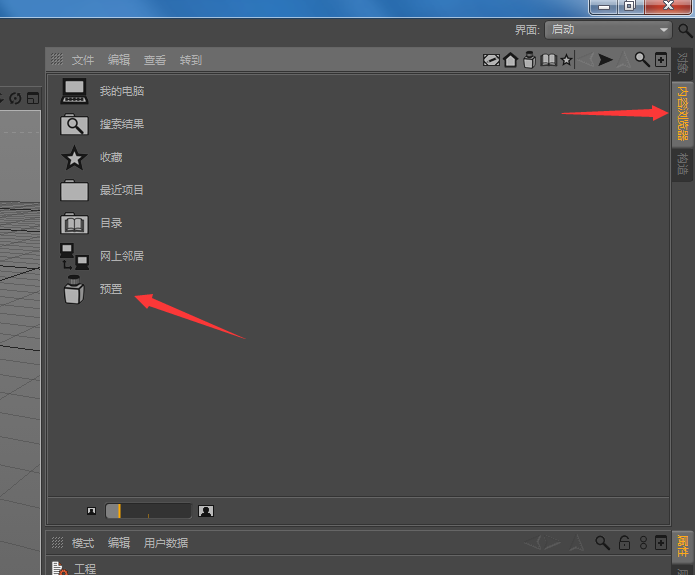Click the presets bottle icon in browser toolbar
Image resolution: width=695 pixels, height=575 pixels.
529,60
